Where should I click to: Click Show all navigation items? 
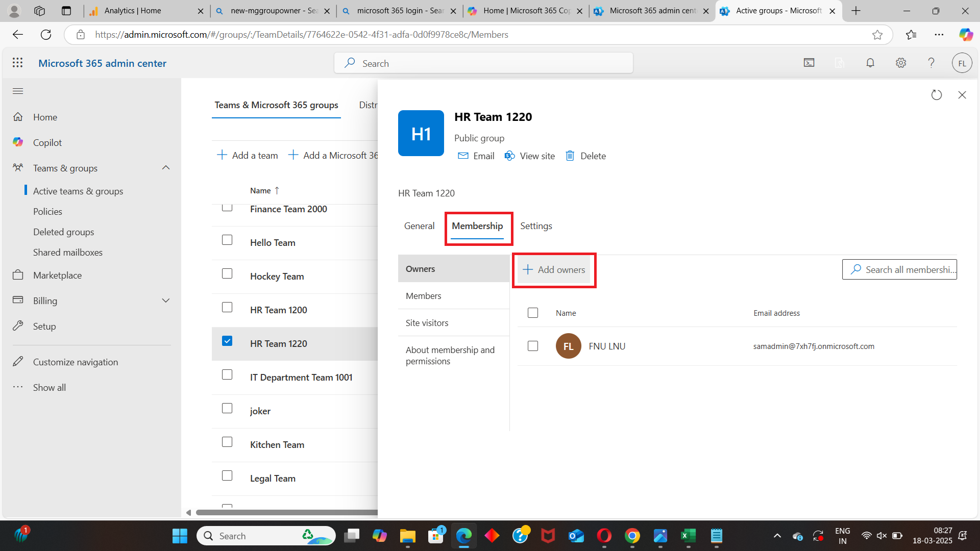(x=49, y=388)
